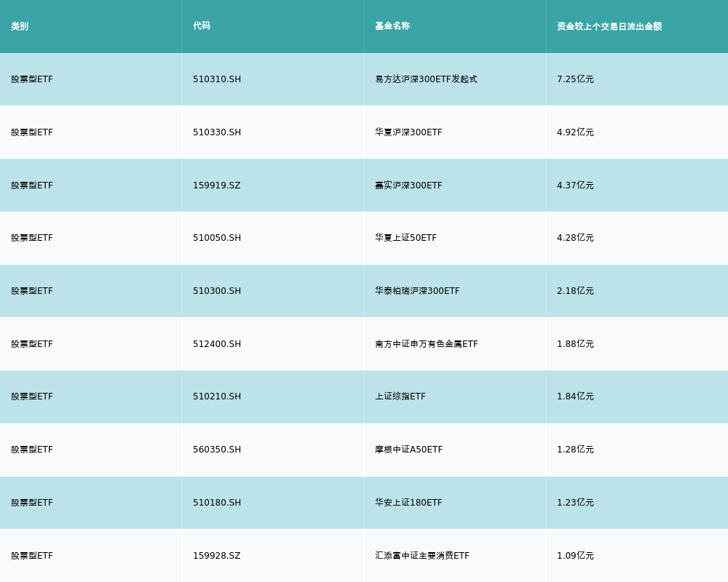Select fund name 汇添富中证主要消费ETF

pos(422,556)
